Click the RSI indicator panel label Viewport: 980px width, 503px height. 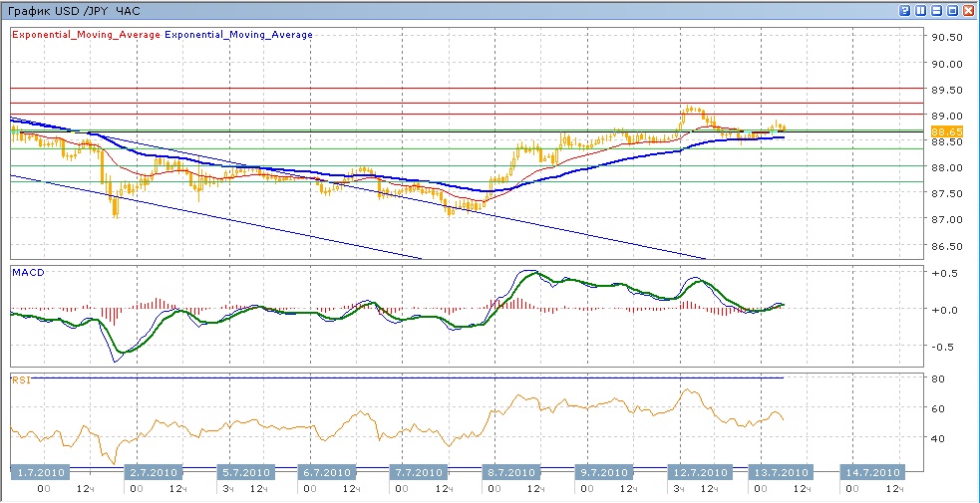pos(21,378)
